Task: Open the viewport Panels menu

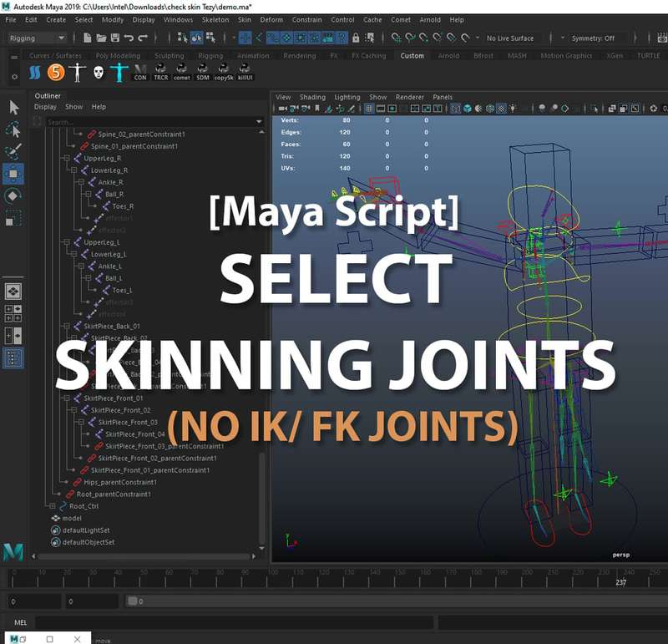Action: point(443,97)
